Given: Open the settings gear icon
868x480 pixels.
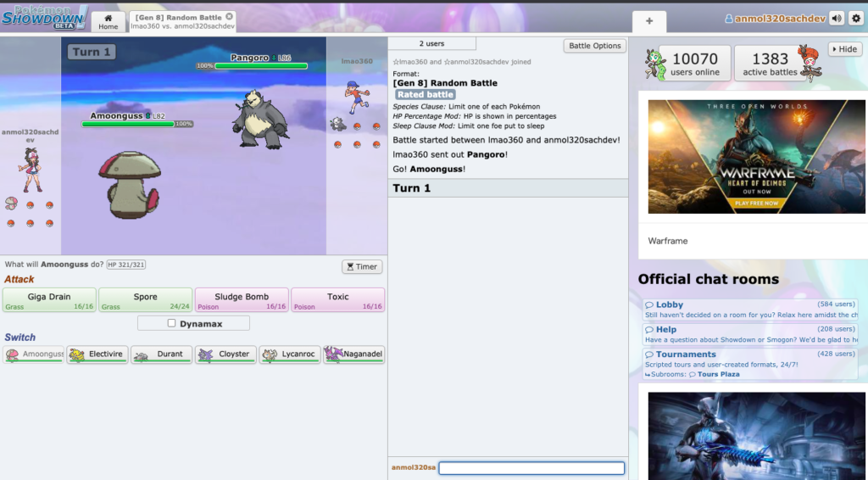Looking at the screenshot, I should pyautogui.click(x=856, y=19).
